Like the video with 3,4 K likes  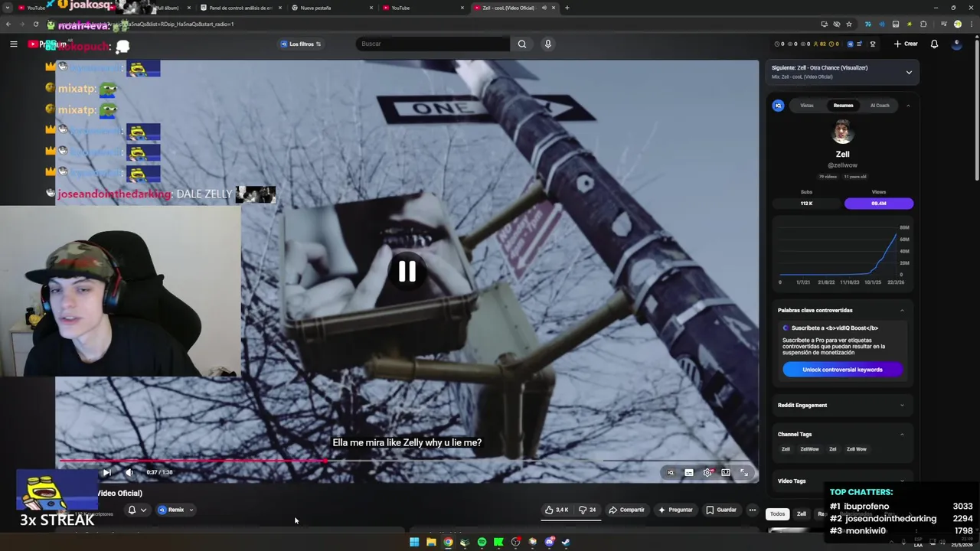557,510
